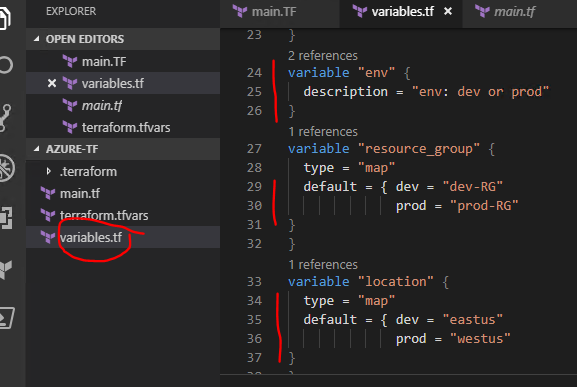Open the terminal-style icon in activity bar
This screenshot has width=577, height=387.
point(7,318)
